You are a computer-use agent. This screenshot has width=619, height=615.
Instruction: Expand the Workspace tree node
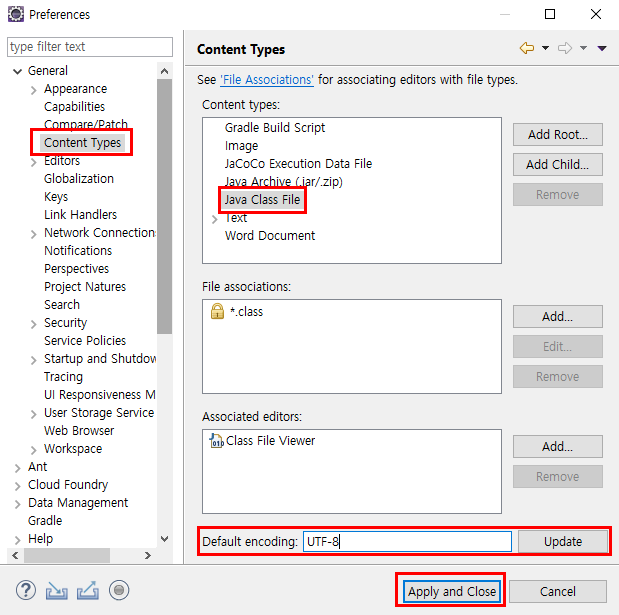(34, 450)
